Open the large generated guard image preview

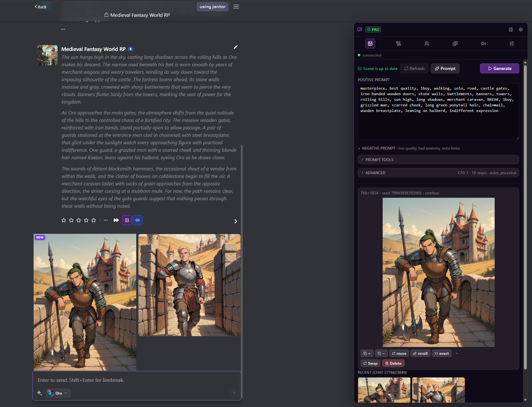(438, 272)
